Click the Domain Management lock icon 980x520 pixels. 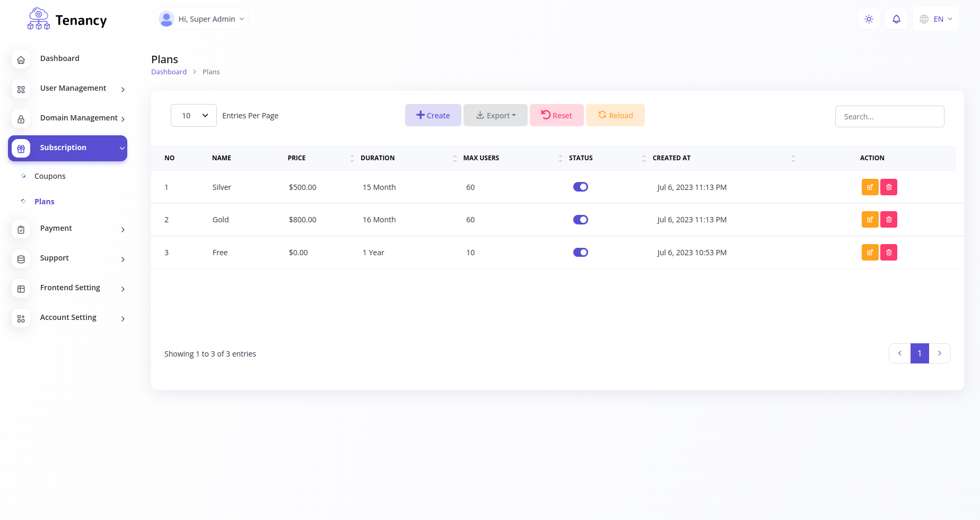tap(21, 119)
